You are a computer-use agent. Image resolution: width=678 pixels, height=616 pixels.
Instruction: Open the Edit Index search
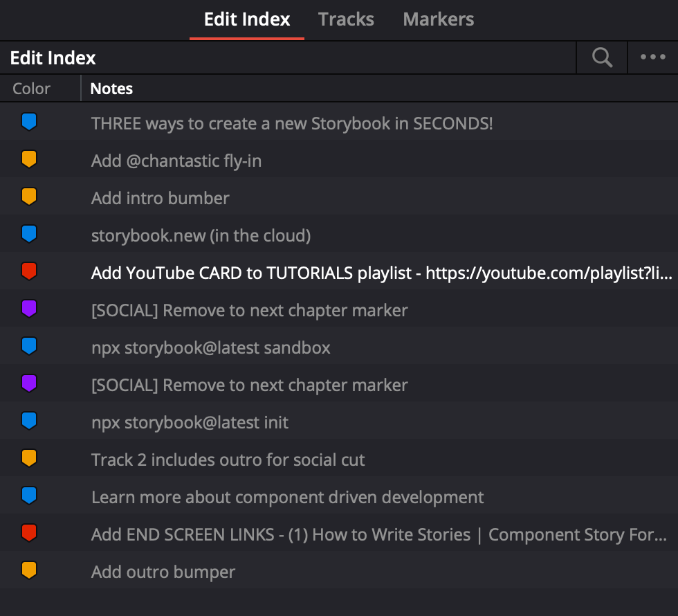pyautogui.click(x=601, y=57)
